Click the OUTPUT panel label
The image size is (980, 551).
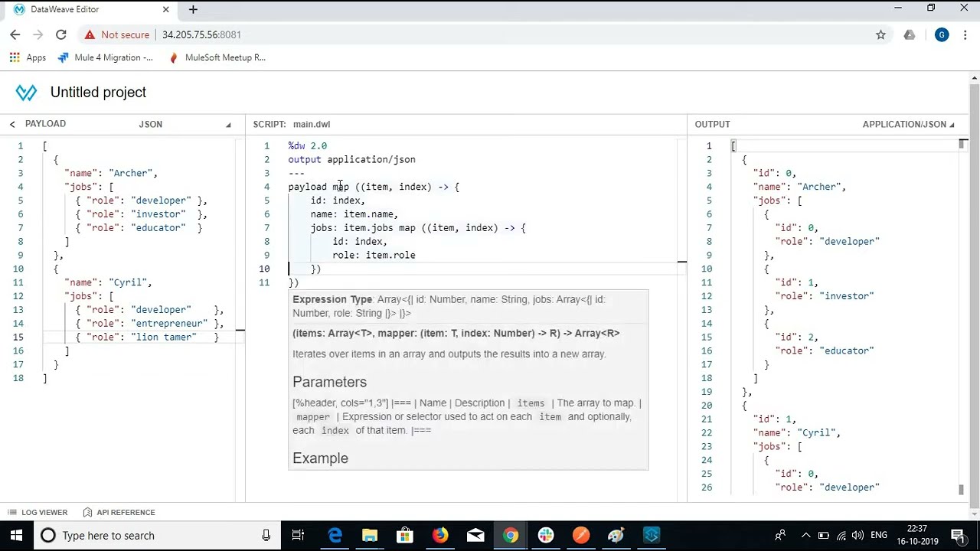pos(712,124)
